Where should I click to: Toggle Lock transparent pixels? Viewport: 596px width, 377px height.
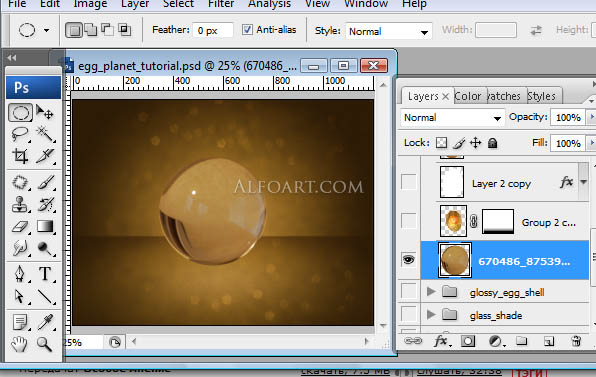coord(441,143)
